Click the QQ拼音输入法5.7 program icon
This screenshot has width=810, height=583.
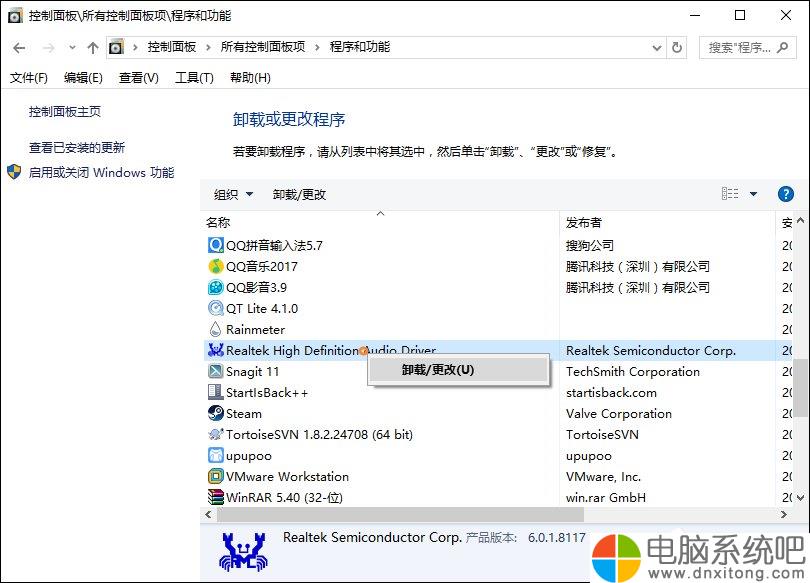point(215,245)
